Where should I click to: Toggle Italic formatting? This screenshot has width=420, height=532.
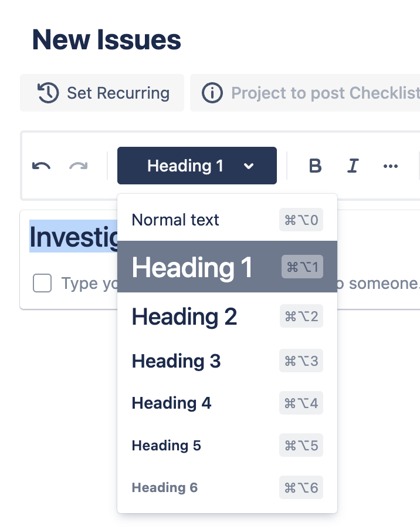click(353, 166)
